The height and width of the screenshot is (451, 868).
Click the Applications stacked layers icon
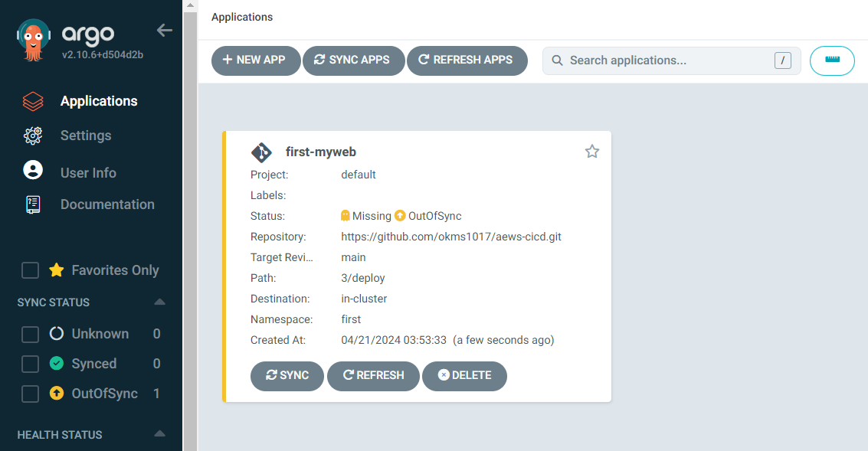pos(33,101)
